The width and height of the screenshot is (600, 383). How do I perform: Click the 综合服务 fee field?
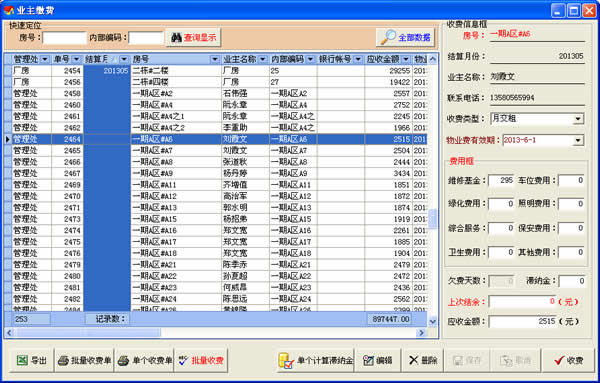point(501,228)
